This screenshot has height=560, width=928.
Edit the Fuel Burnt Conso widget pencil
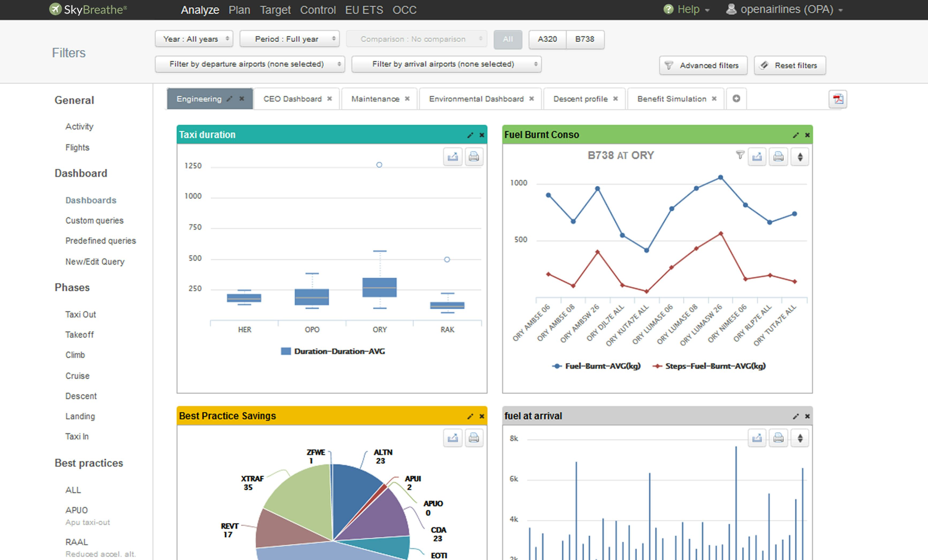(796, 135)
